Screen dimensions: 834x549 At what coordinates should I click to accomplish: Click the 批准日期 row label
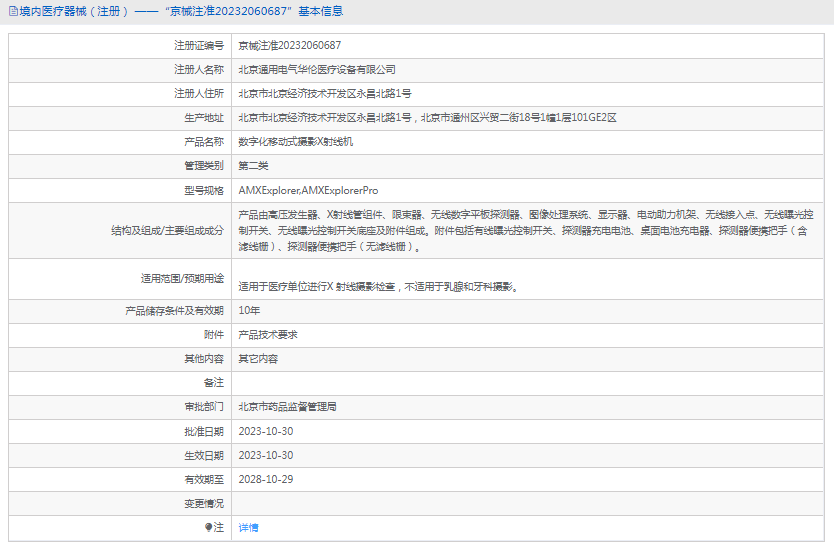point(204,431)
